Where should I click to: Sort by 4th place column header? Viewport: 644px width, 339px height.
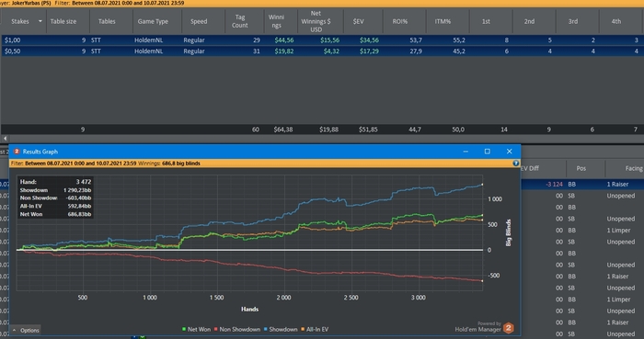pyautogui.click(x=616, y=21)
